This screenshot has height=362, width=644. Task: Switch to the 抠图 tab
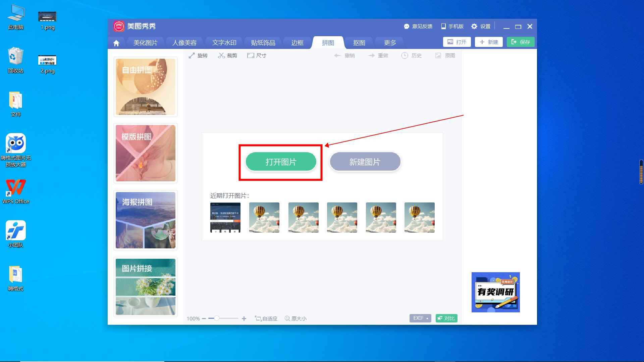359,43
